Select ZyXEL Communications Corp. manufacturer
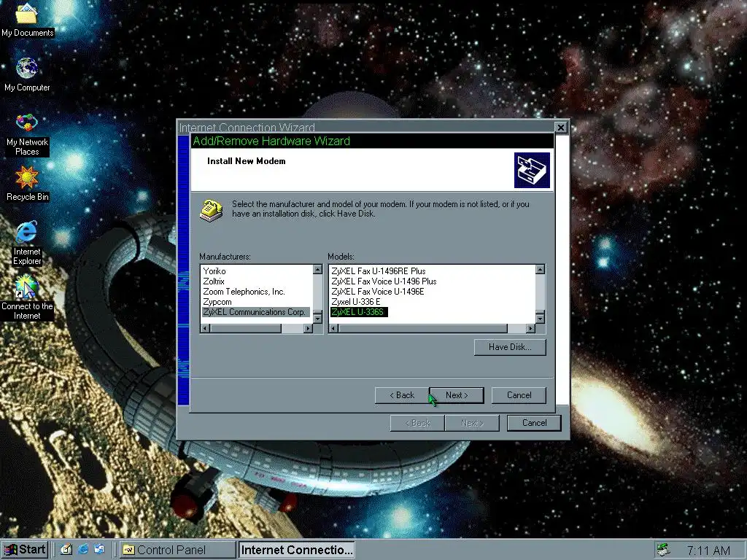Viewport: 747px width, 560px height. (x=255, y=312)
